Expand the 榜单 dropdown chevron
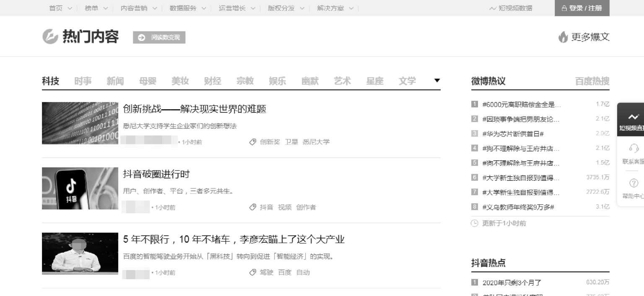The image size is (644, 296). coord(105,8)
